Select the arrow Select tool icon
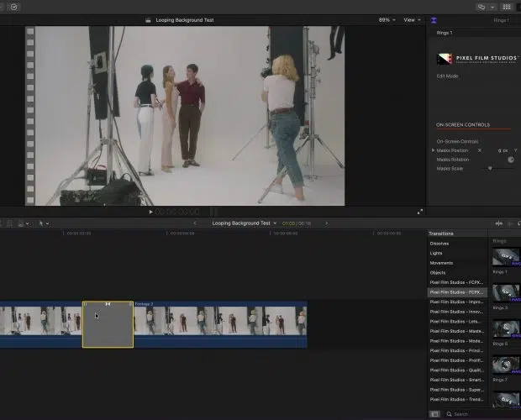521x420 pixels. [x=41, y=223]
